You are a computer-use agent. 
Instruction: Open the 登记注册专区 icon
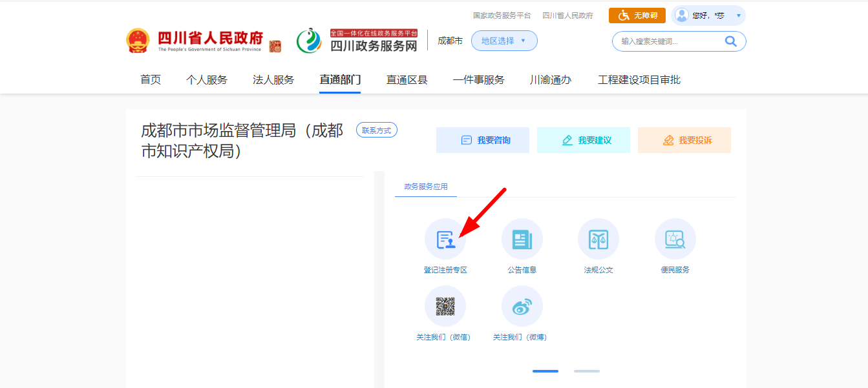tap(445, 240)
